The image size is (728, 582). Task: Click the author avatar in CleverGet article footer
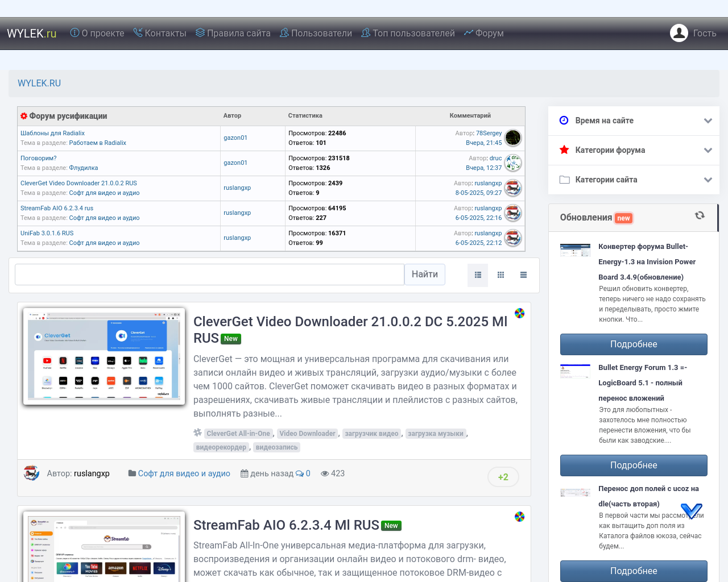(31, 473)
